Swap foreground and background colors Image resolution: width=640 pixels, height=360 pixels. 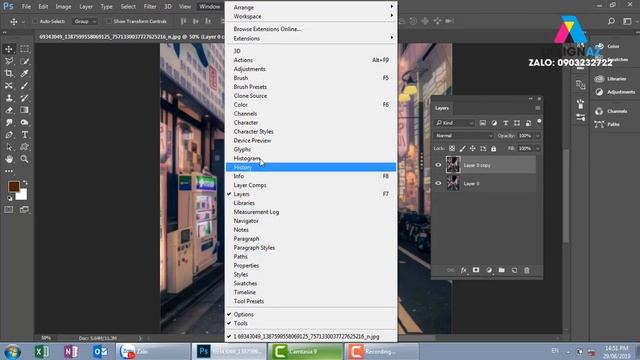(x=25, y=182)
